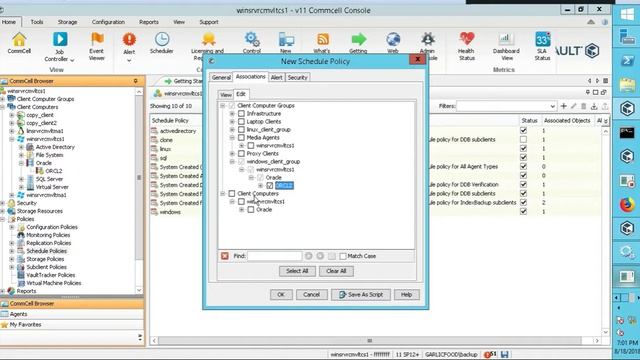Viewport: 640px width, 360px height.
Task: Expand Storage Policies in the browser tree
Action: tap(12, 259)
